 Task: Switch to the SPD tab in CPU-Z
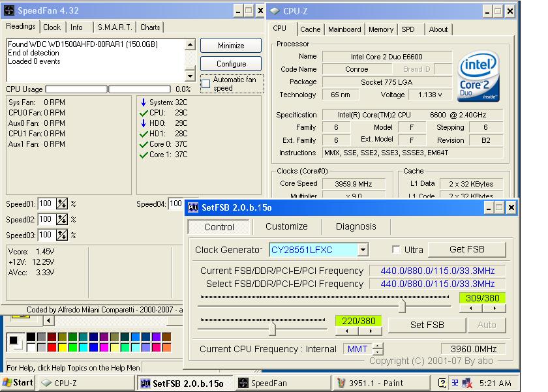click(408, 29)
